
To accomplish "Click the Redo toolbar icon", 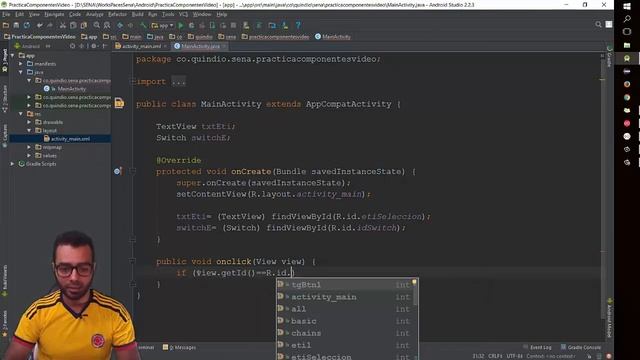I will click(50, 25).
